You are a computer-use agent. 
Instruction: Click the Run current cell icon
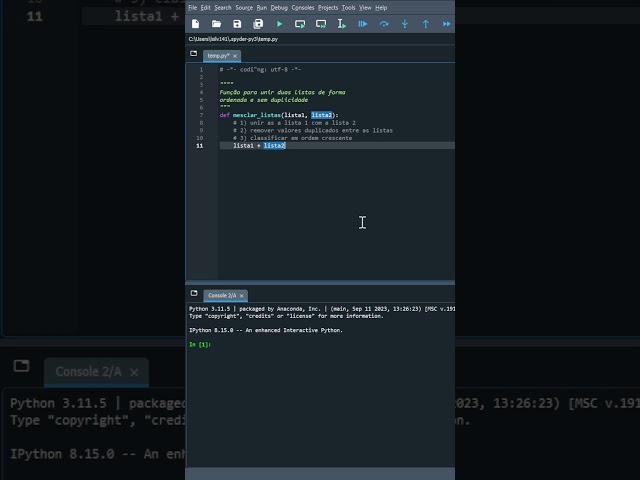[x=300, y=24]
